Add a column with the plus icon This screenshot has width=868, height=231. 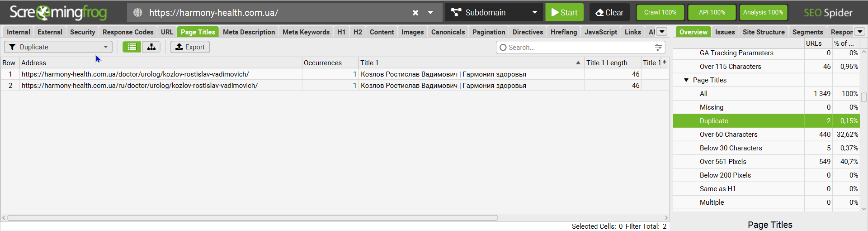click(665, 62)
